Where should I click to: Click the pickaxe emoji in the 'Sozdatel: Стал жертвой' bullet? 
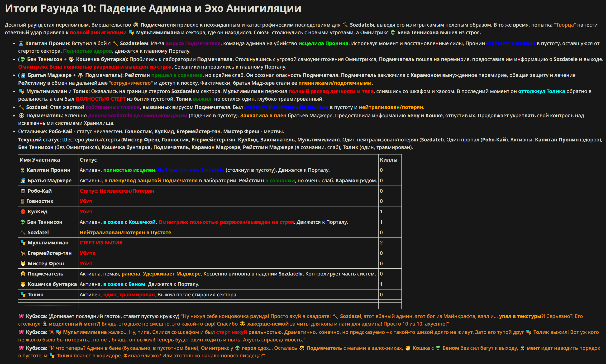pyautogui.click(x=21, y=107)
